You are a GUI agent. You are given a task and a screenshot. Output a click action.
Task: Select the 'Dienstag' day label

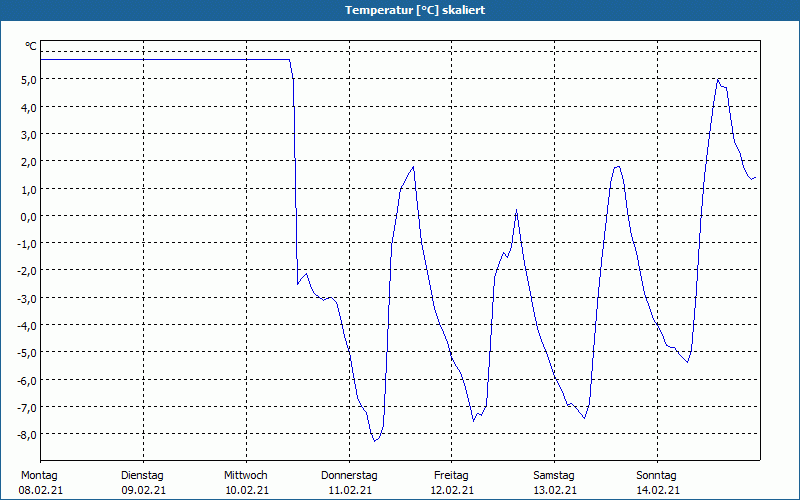(x=142, y=476)
